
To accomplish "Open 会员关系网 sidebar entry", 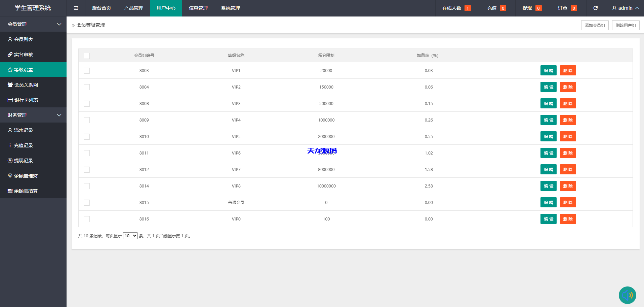I will click(x=26, y=85).
